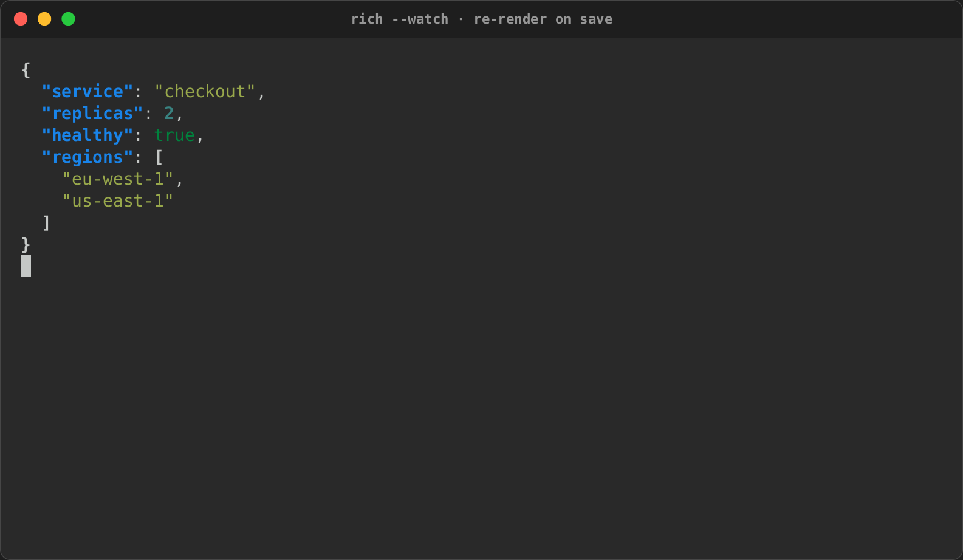Click the opening curly brace
This screenshot has height=560, width=963.
coord(26,70)
